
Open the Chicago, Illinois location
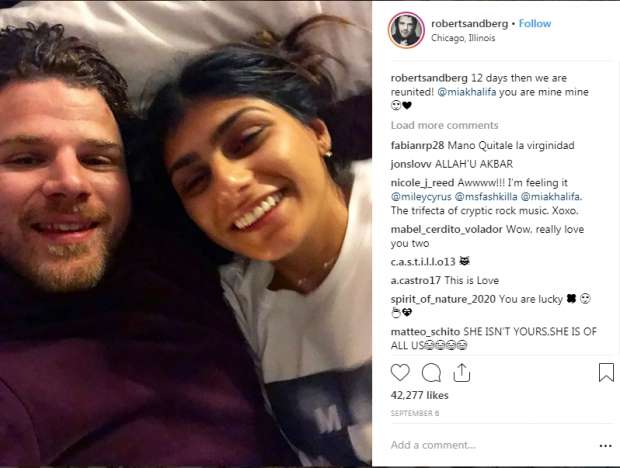pyautogui.click(x=463, y=38)
